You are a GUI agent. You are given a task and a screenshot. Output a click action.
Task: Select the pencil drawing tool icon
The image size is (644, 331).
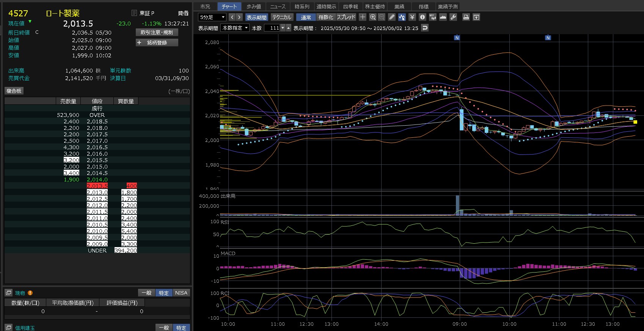(392, 17)
